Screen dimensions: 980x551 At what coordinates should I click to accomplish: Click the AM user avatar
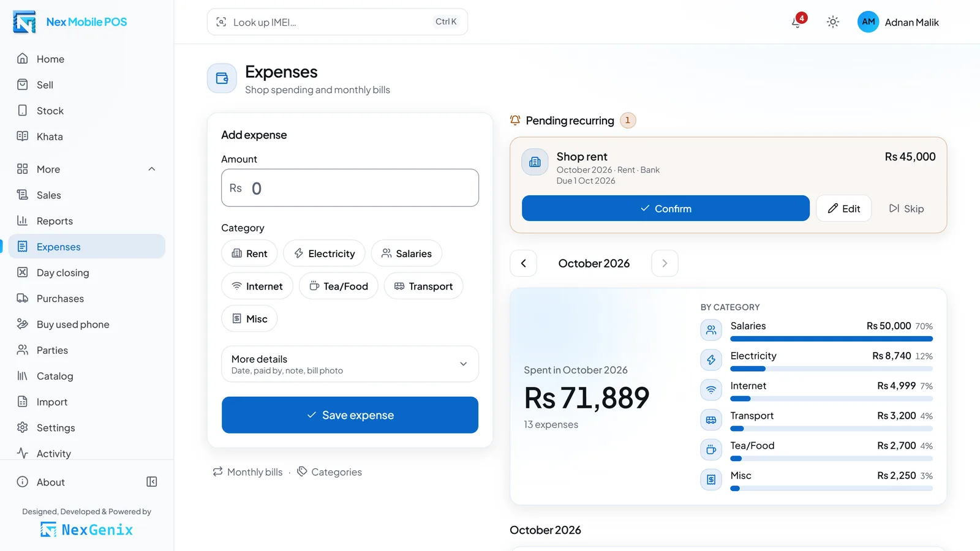(x=868, y=22)
